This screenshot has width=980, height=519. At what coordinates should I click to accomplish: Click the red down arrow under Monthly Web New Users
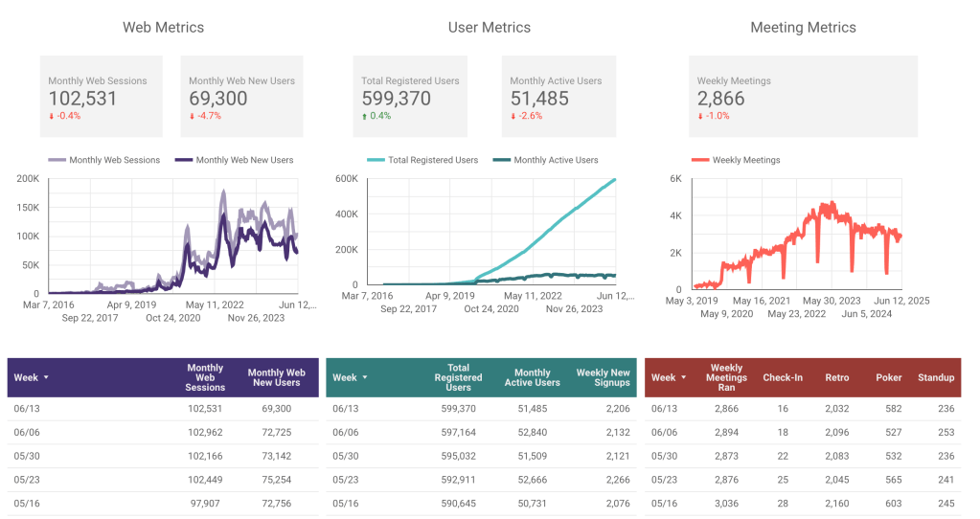[x=192, y=116]
